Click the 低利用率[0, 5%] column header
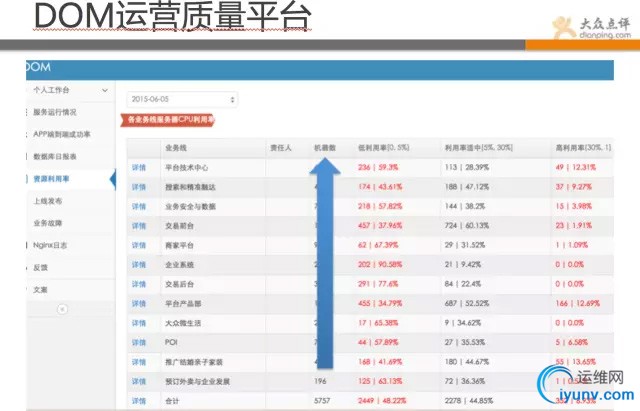Screen dimensions: 640x411 click(x=383, y=148)
